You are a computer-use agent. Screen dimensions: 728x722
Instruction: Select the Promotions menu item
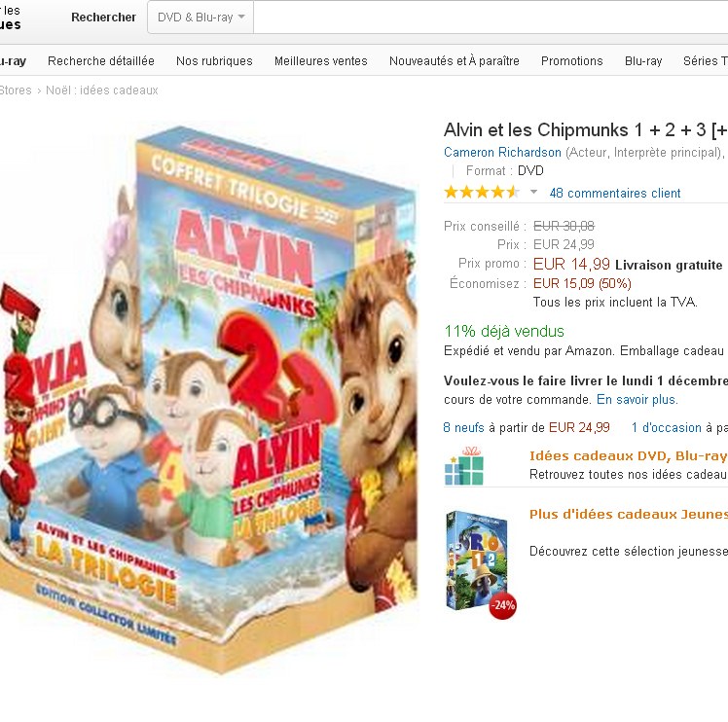(571, 61)
